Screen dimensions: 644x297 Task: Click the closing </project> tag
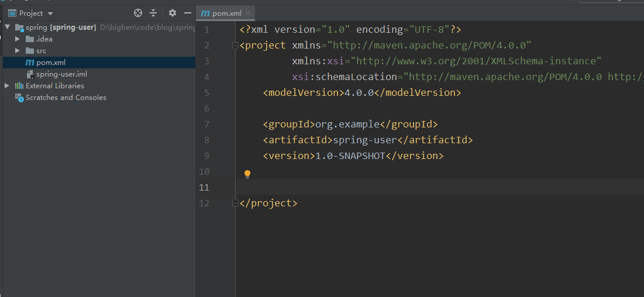click(268, 203)
